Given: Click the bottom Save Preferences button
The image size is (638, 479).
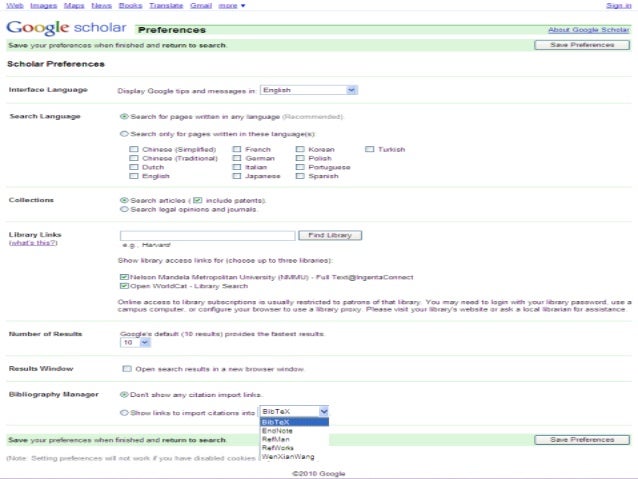Looking at the screenshot, I should click(582, 440).
